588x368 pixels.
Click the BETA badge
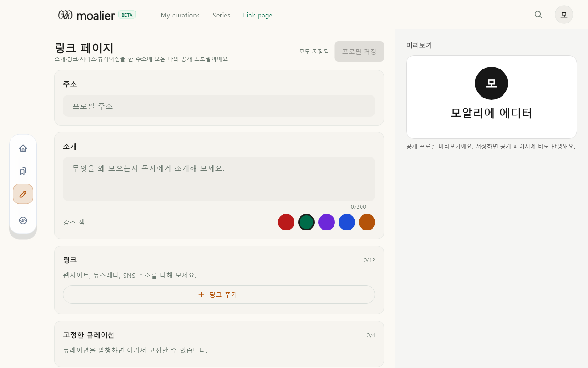click(127, 15)
